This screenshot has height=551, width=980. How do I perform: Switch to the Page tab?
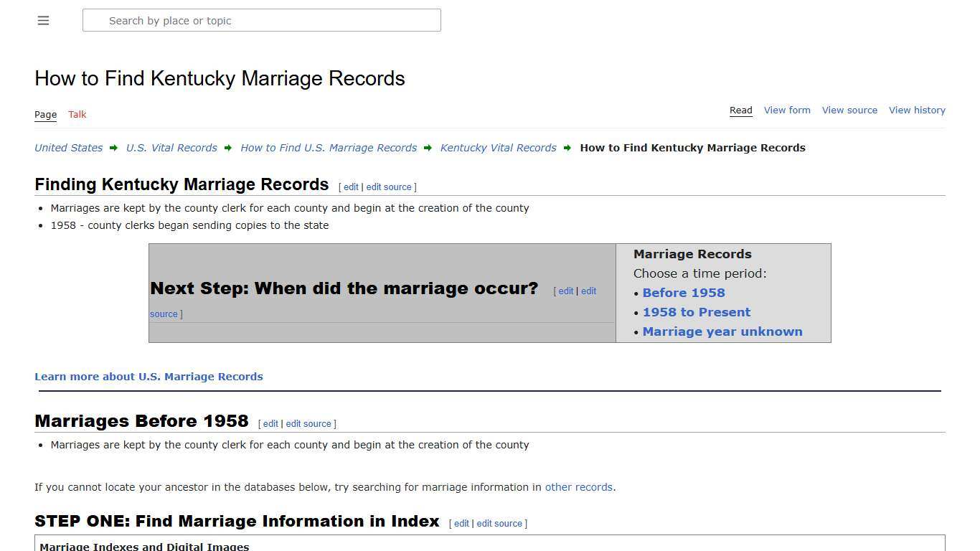45,114
